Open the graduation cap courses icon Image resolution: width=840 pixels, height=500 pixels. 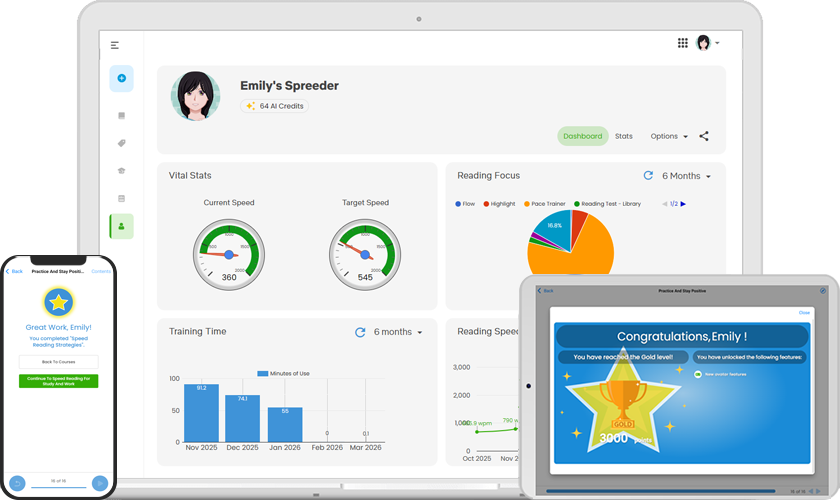tap(122, 171)
